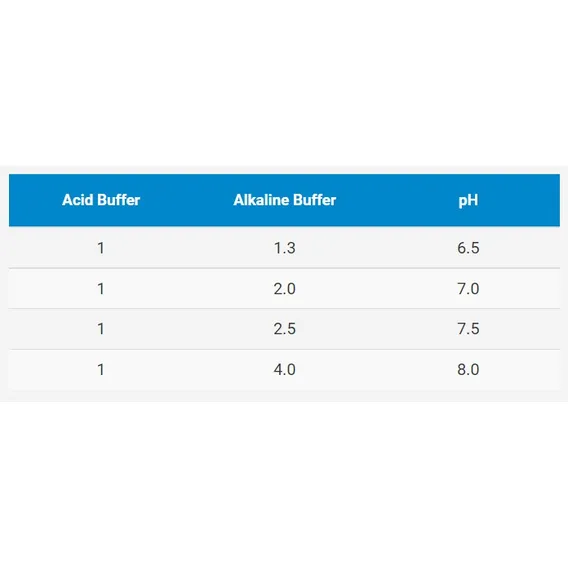Select the 2.0 alkaline buffer cell
Image resolution: width=568 pixels, height=568 pixels.
tap(285, 289)
